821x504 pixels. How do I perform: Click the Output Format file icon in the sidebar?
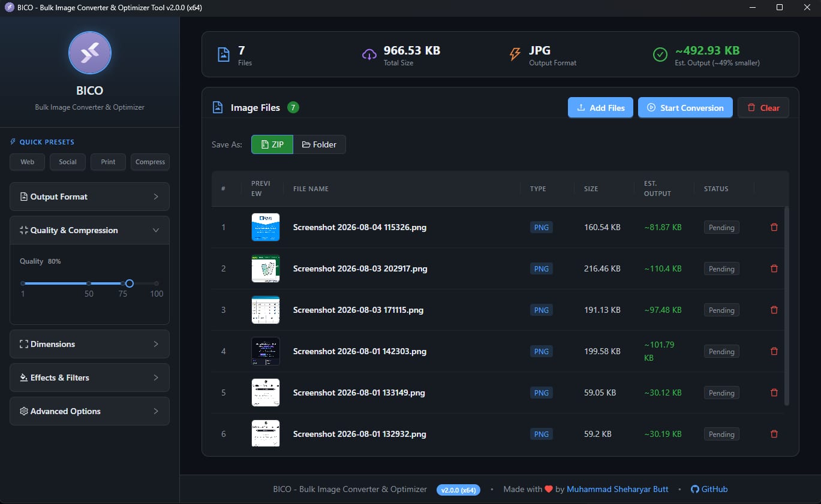tap(24, 197)
